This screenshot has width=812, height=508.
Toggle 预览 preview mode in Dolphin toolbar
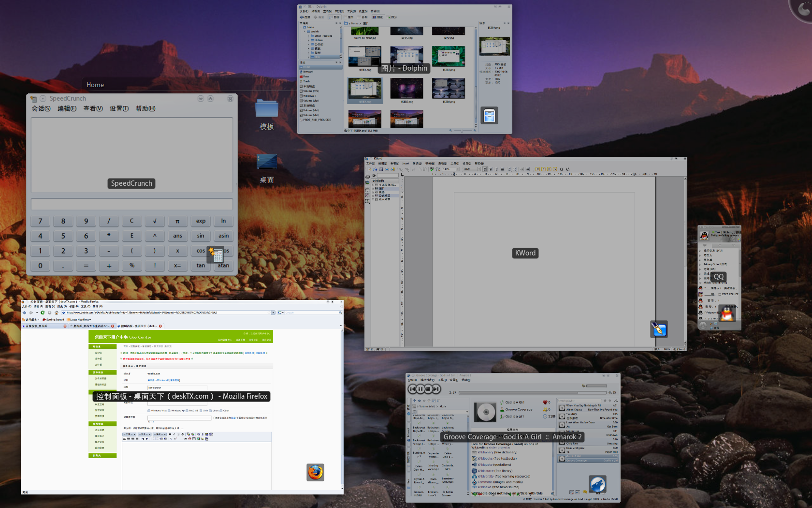tap(378, 17)
